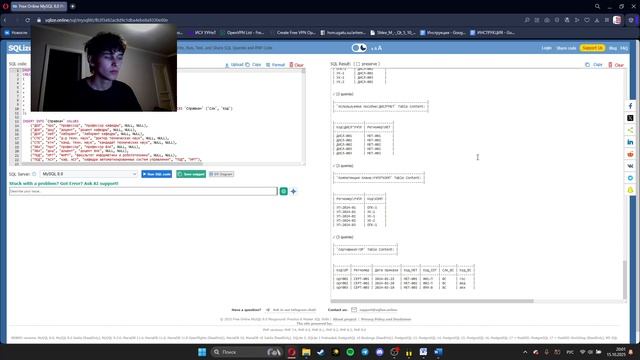Image resolution: width=640 pixels, height=360 pixels.
Task: Click the generic share icon in sidebar
Action: [630, 130]
